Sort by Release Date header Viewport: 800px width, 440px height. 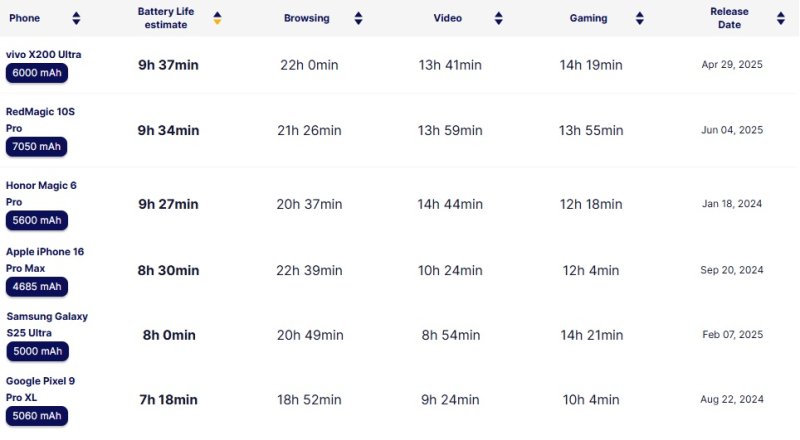click(x=729, y=18)
